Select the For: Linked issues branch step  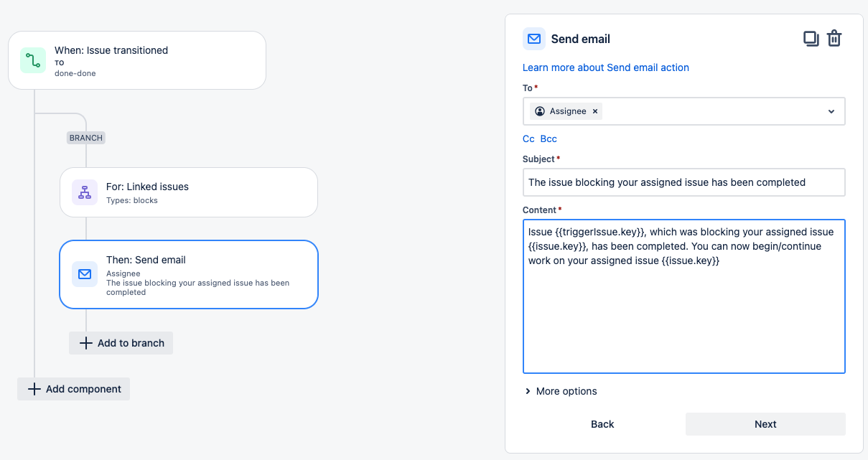pos(188,192)
